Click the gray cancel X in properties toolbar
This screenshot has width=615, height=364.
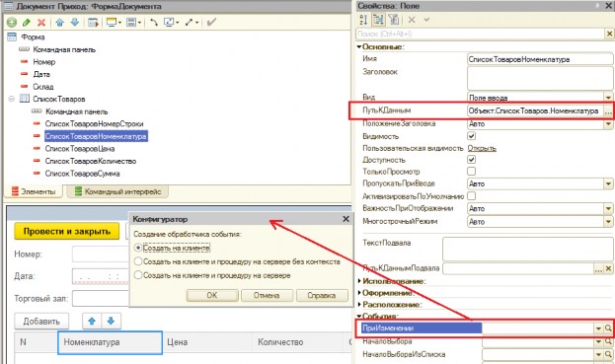click(x=412, y=19)
